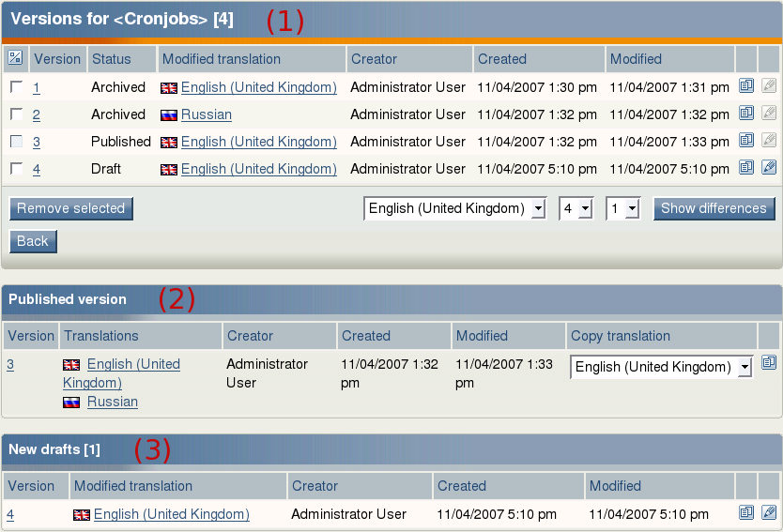Edit version 4 in New drafts panel
Viewport: 783px width, 532px height.
(769, 512)
